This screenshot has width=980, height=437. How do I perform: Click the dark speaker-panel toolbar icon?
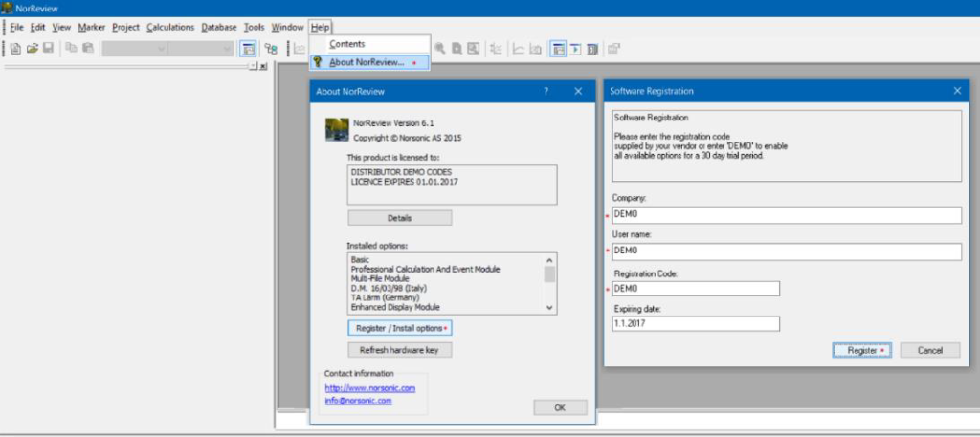tap(591, 49)
